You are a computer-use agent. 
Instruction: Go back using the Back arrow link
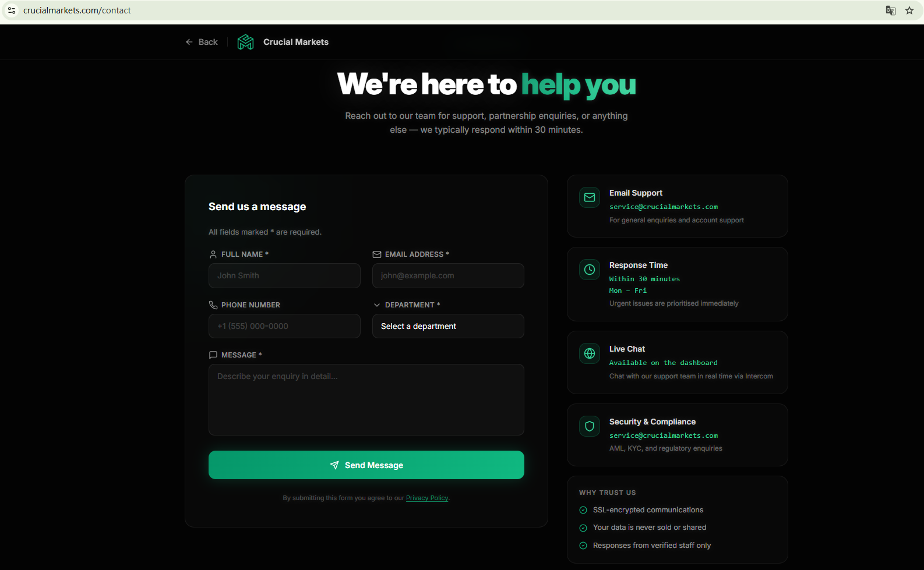tap(202, 42)
